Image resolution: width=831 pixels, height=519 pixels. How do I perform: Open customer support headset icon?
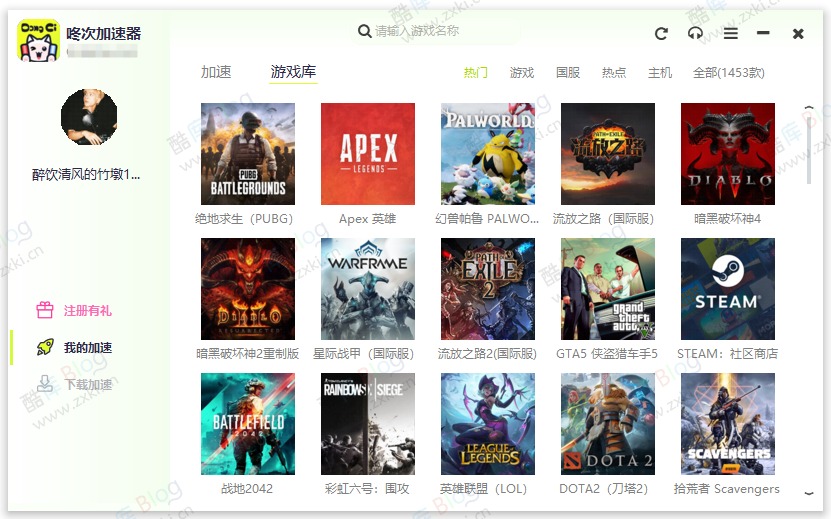[x=695, y=34]
